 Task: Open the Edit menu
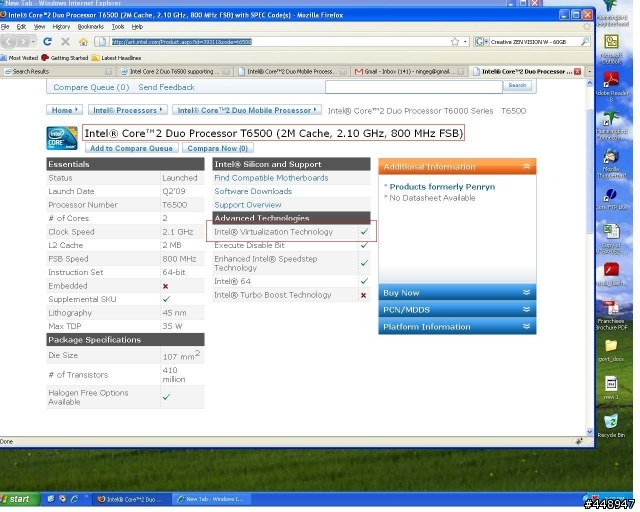point(21,27)
